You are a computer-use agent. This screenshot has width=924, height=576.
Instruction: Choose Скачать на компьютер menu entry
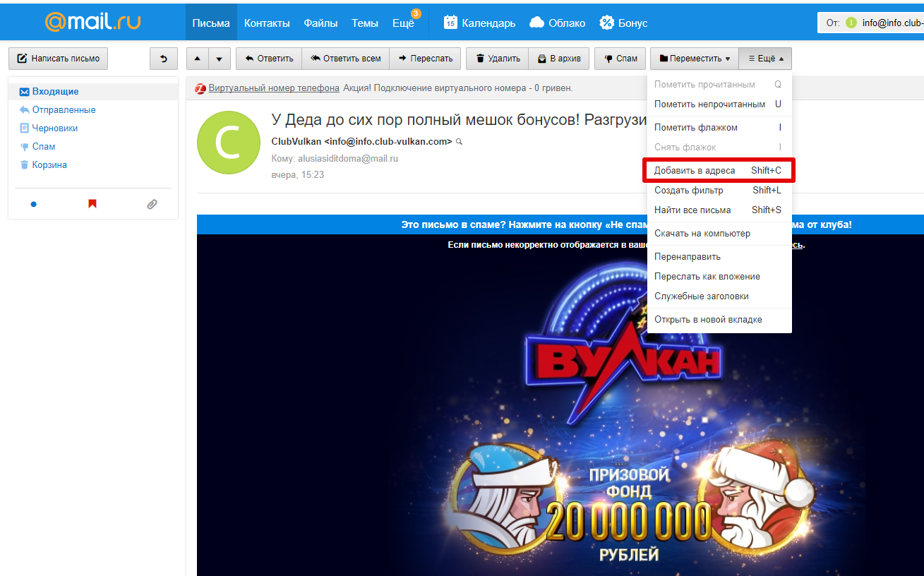[719, 234]
